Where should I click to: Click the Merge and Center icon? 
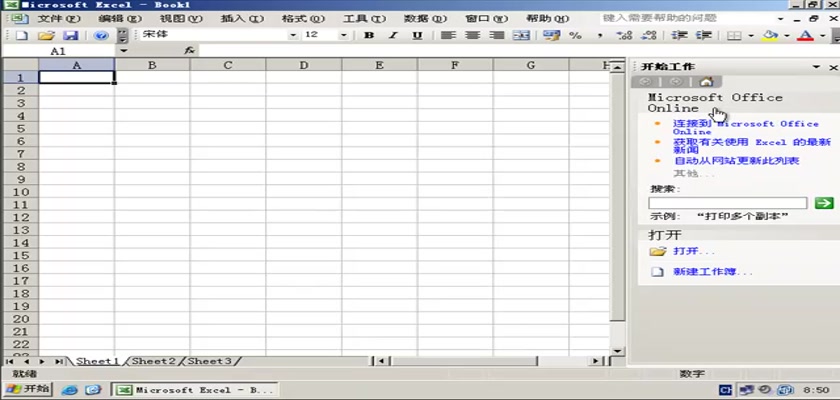point(521,35)
